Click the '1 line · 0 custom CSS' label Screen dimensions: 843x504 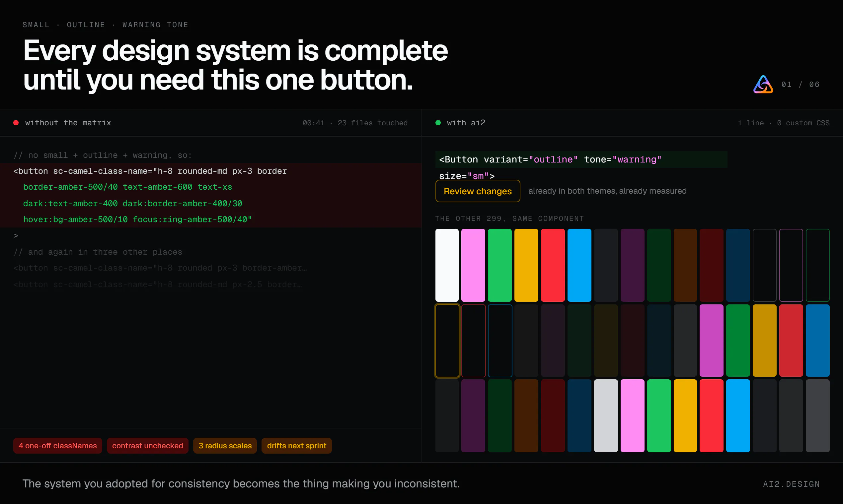click(784, 123)
